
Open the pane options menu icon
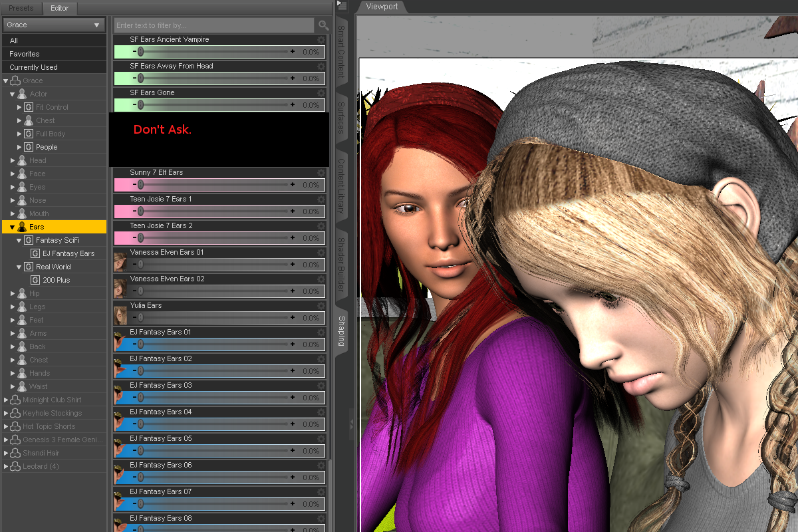[342, 6]
